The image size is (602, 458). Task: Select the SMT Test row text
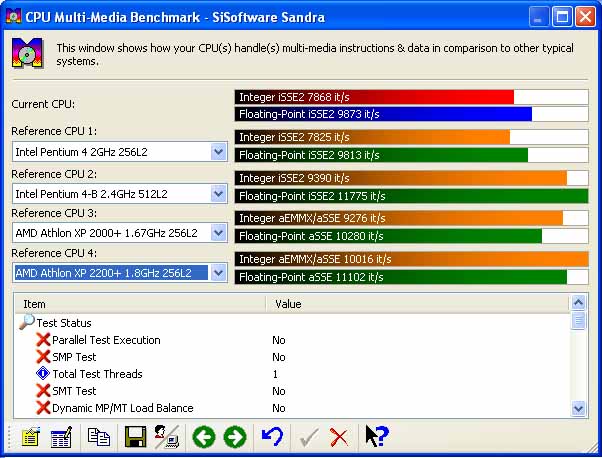[x=74, y=391]
